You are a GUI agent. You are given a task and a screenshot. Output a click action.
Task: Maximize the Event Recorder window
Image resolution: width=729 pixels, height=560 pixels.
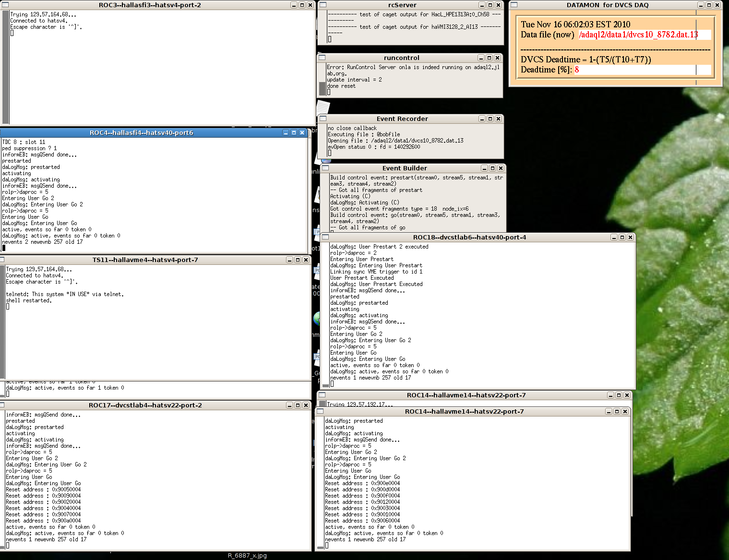point(490,119)
